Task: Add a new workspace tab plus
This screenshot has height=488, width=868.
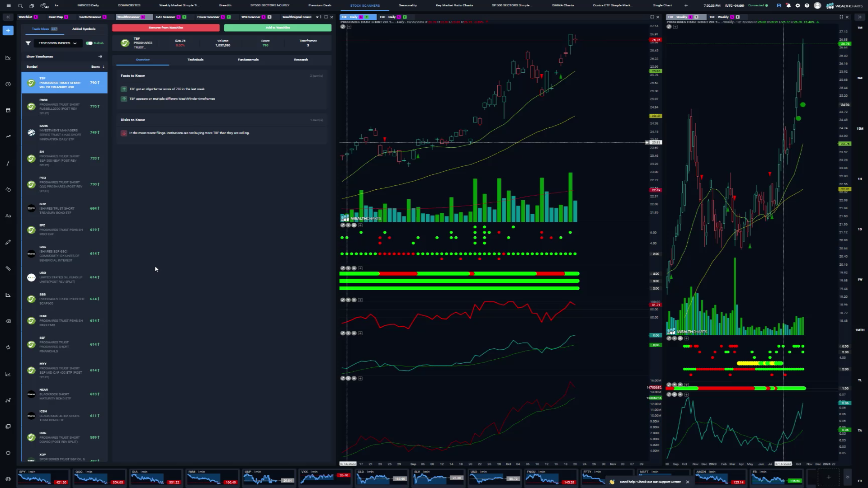Action: coord(686,5)
